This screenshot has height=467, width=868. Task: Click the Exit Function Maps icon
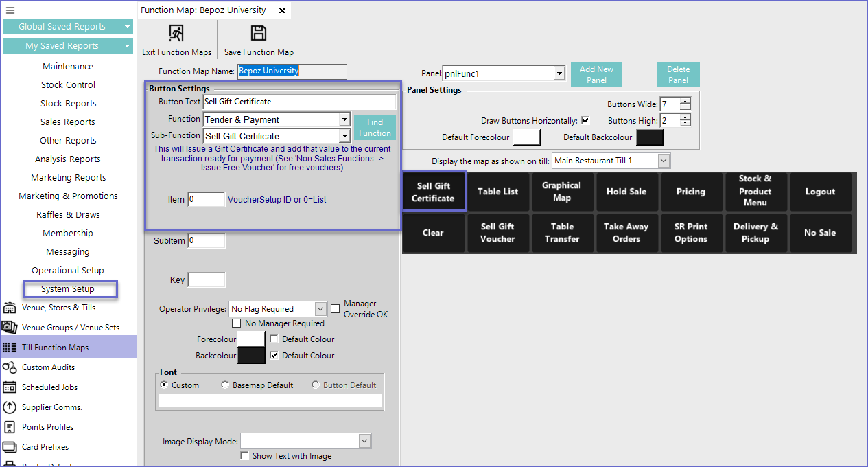pyautogui.click(x=176, y=34)
